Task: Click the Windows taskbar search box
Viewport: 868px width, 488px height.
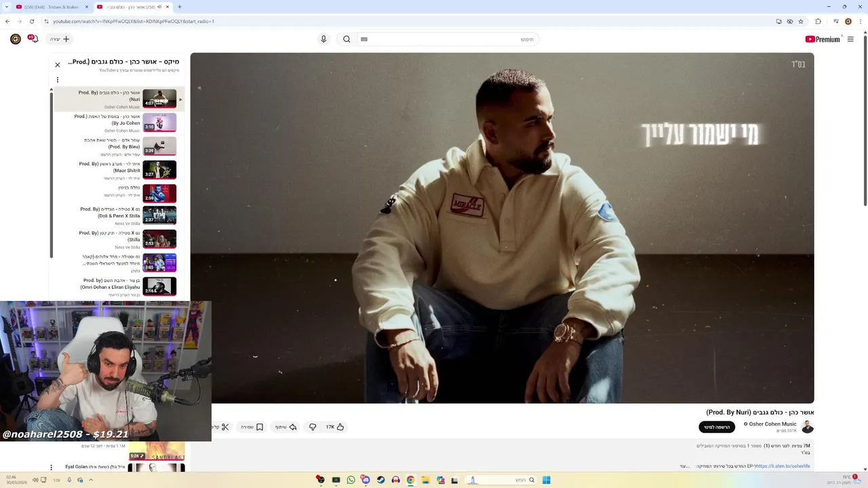Action: [x=502, y=480]
